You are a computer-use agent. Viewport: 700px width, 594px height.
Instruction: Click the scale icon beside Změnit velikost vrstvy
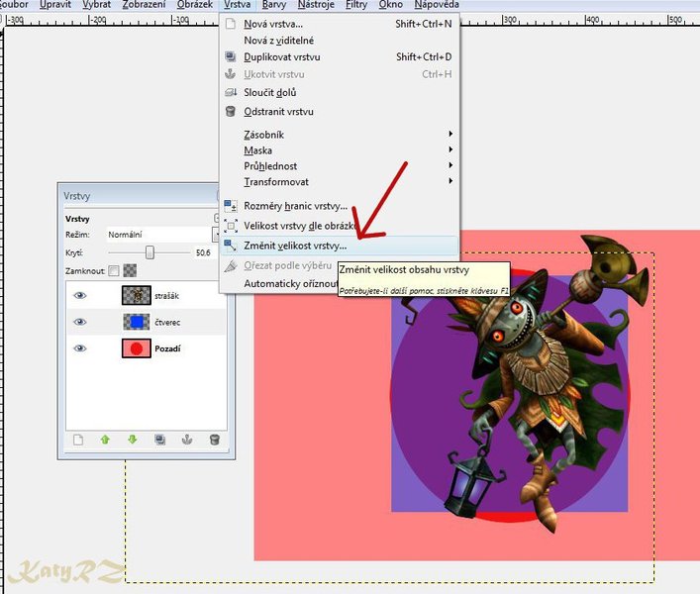231,245
